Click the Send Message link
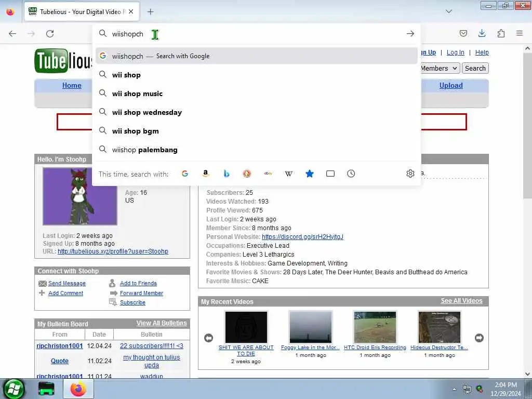Viewport: 532px width, 399px height. (x=67, y=283)
